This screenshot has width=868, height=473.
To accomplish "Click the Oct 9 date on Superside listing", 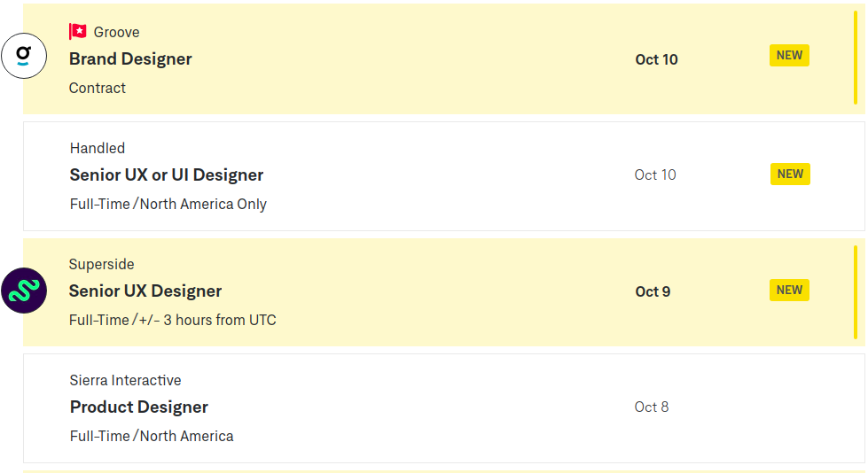I will 653,291.
